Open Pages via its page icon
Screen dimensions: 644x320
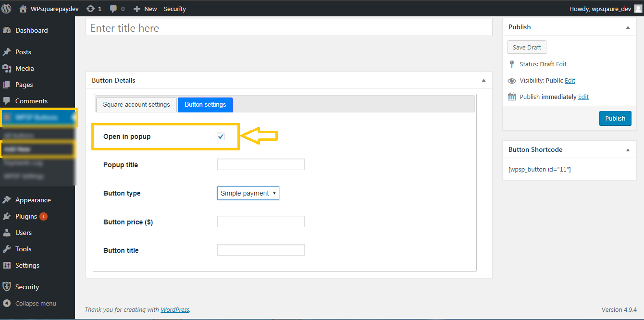[7, 85]
